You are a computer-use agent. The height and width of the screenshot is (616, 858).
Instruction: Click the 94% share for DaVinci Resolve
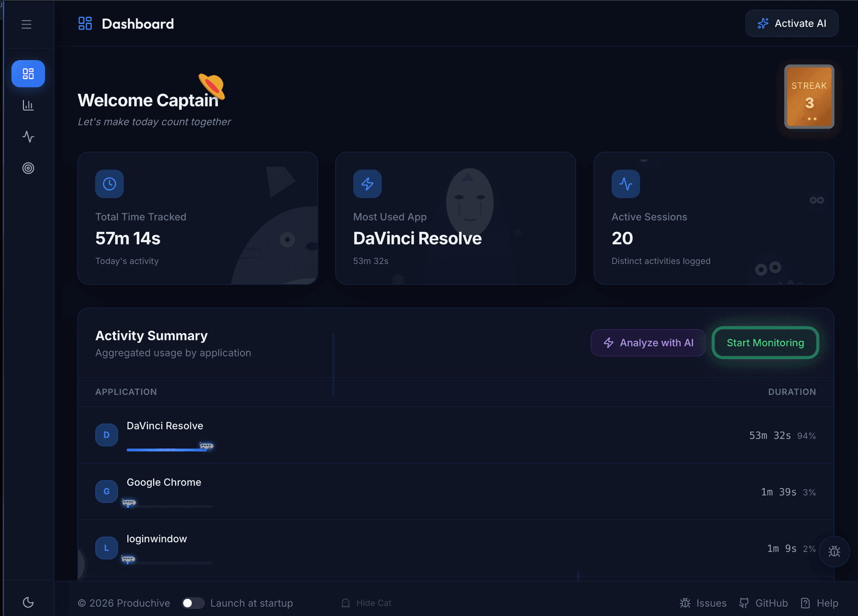[x=807, y=436]
